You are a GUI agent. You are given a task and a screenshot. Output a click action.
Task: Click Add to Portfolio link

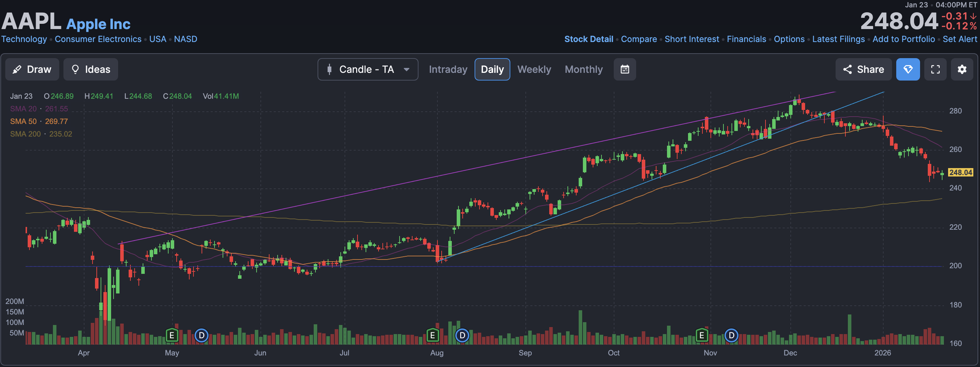click(x=904, y=39)
